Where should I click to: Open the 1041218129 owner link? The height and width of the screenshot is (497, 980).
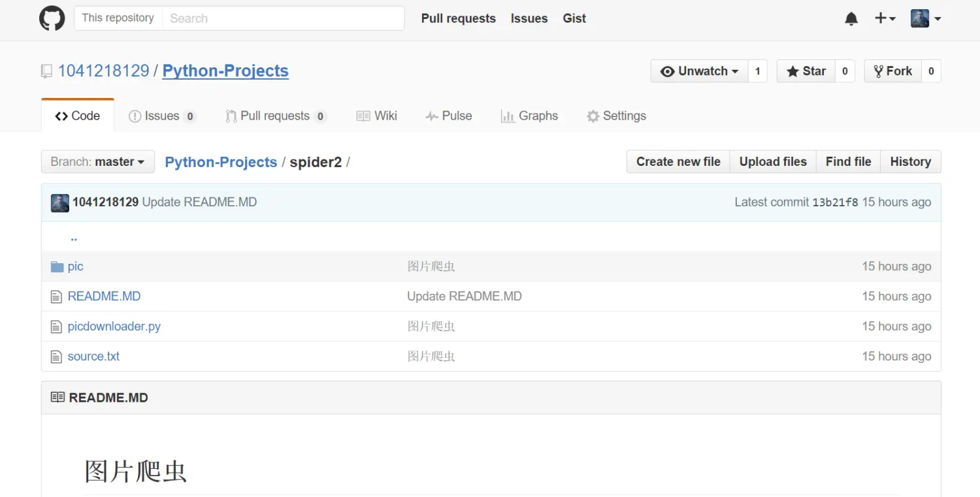tap(104, 71)
